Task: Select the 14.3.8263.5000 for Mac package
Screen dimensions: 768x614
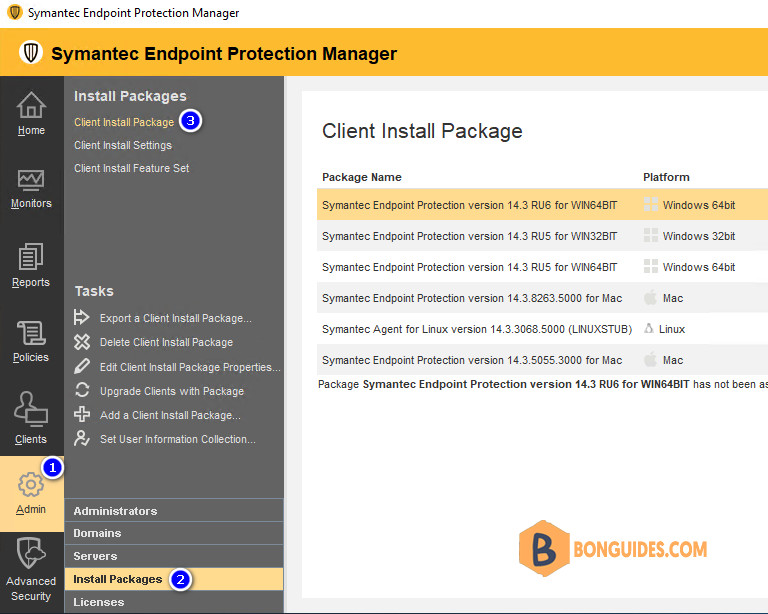Action: [x=542, y=298]
